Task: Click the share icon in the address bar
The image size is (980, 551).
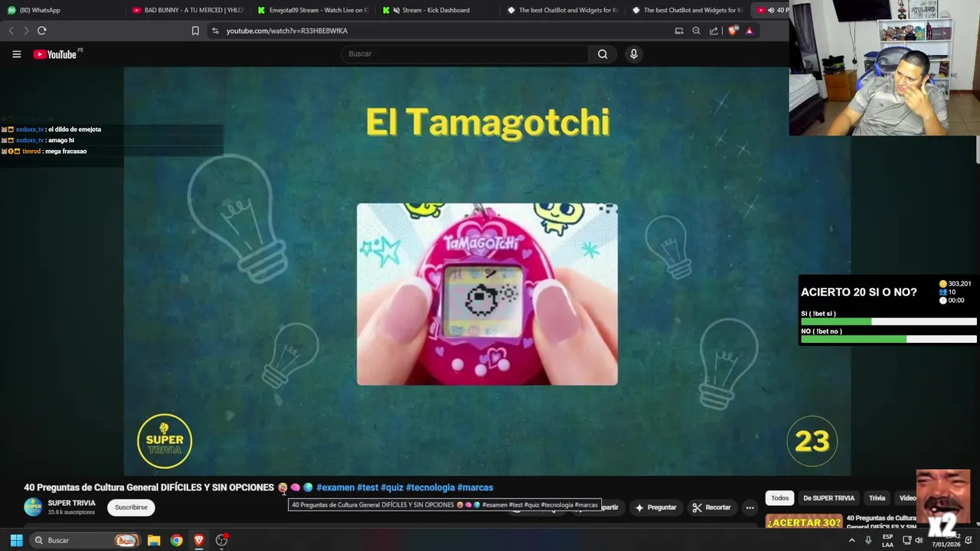Action: 714,31
